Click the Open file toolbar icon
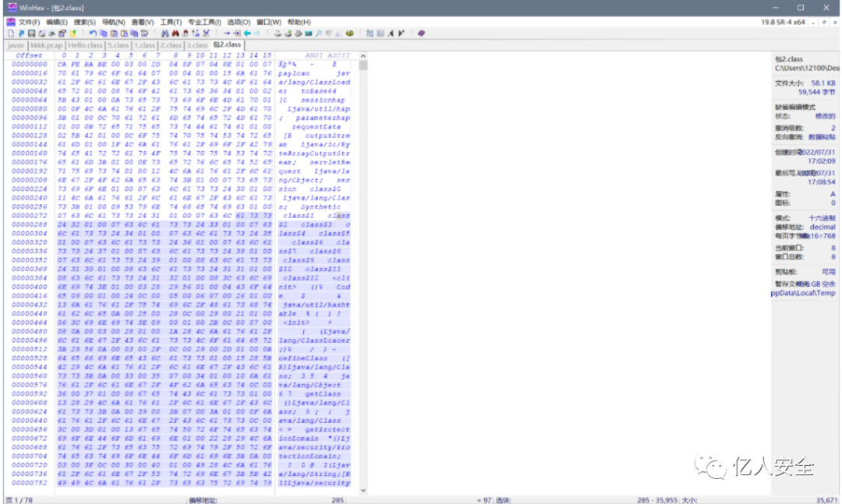 [22, 33]
